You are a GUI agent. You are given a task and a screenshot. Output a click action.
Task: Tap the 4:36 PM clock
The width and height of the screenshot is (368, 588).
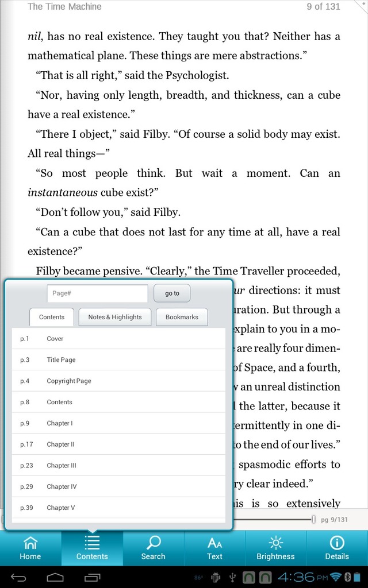[x=303, y=578]
